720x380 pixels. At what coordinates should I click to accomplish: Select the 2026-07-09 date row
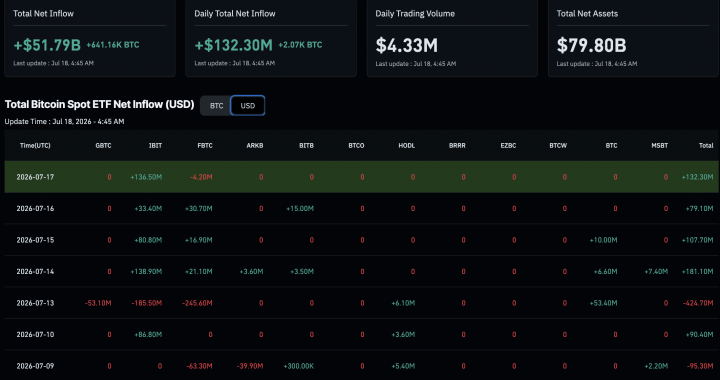[362, 366]
